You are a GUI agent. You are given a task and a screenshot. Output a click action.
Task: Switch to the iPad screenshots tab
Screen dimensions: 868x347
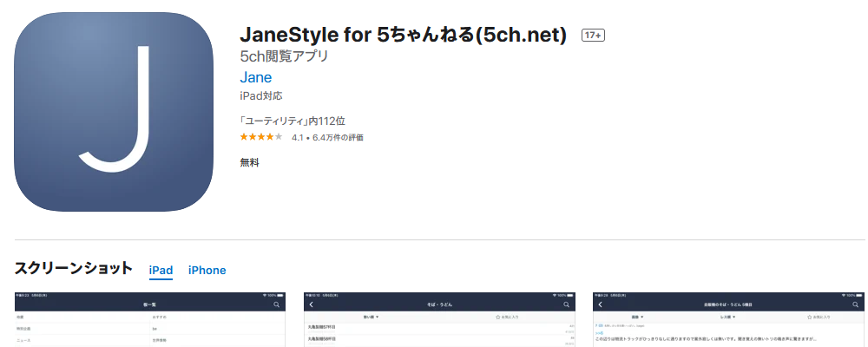click(x=161, y=271)
